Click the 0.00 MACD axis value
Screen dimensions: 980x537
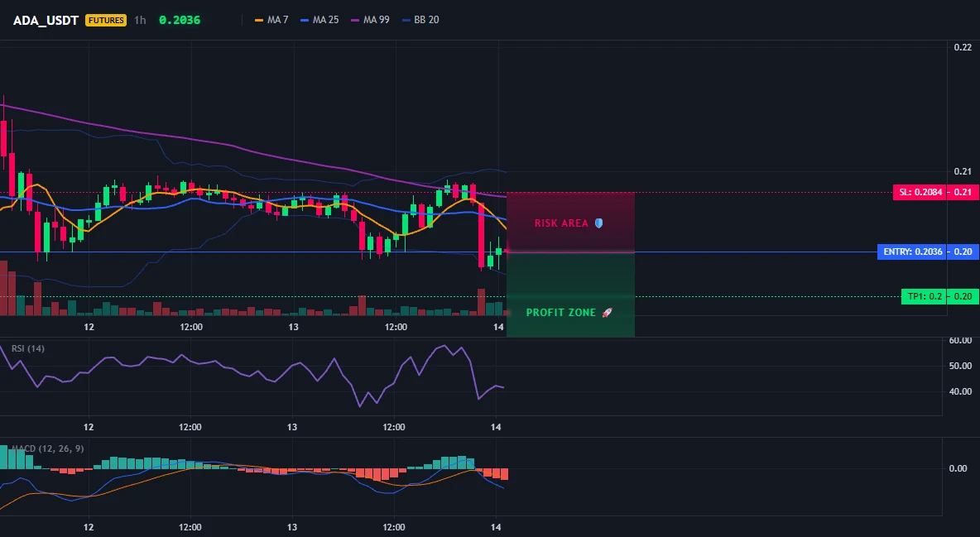click(x=958, y=468)
